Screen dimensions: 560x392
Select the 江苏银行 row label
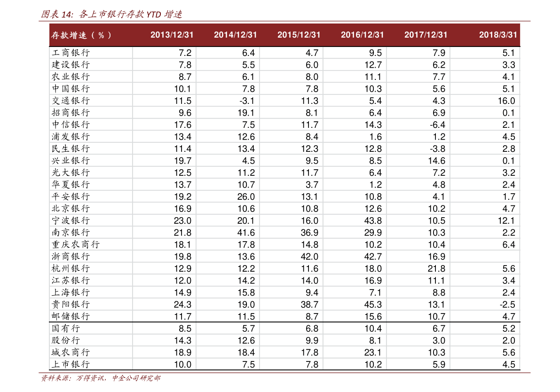(71, 280)
